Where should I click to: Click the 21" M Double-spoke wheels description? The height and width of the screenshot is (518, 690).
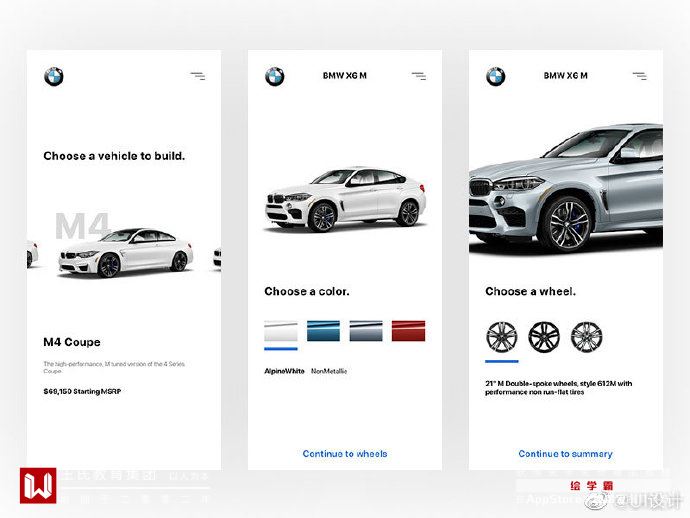coord(559,388)
